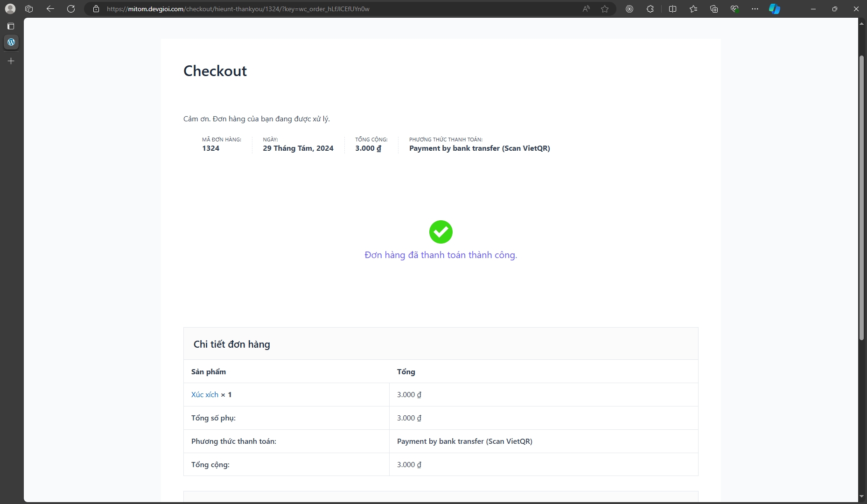Click the date '29 Tháng Tám, 2024'
This screenshot has height=504, width=867.
(298, 148)
